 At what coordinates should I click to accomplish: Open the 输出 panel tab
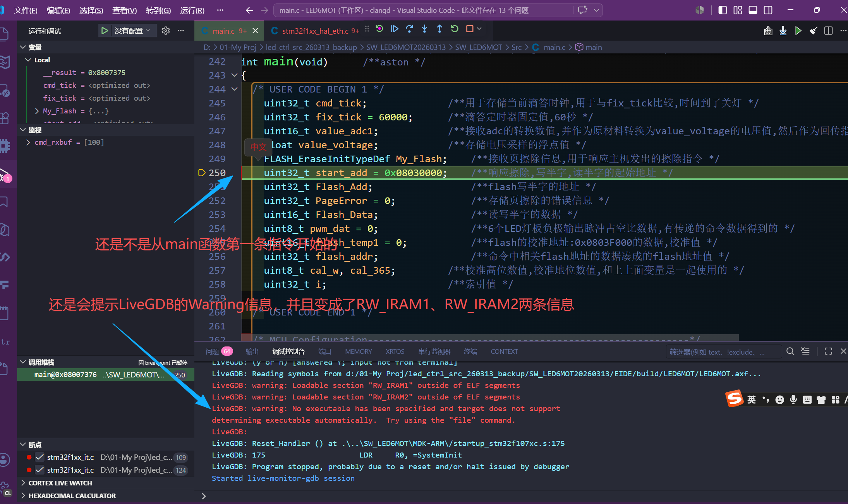252,351
